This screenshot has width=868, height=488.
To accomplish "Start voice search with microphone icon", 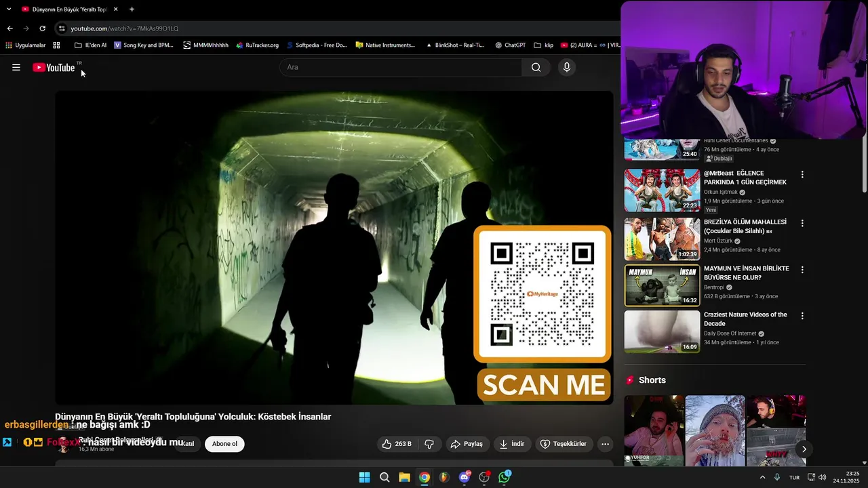I will click(567, 67).
